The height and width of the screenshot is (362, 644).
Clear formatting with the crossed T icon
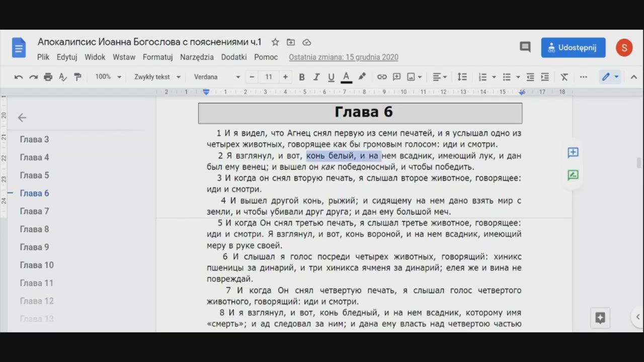564,77
